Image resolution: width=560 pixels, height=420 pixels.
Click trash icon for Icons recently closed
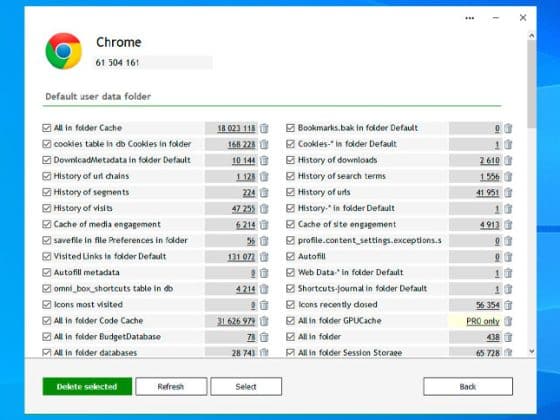tap(508, 305)
